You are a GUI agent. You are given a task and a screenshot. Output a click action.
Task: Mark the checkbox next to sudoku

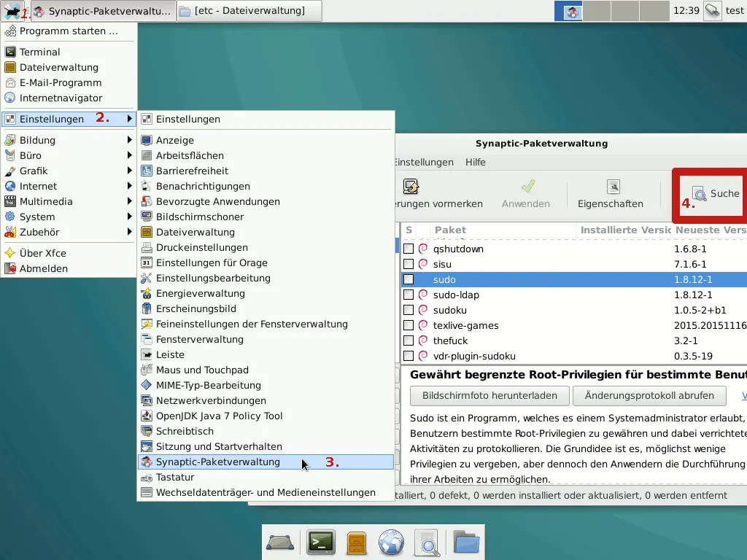click(409, 310)
